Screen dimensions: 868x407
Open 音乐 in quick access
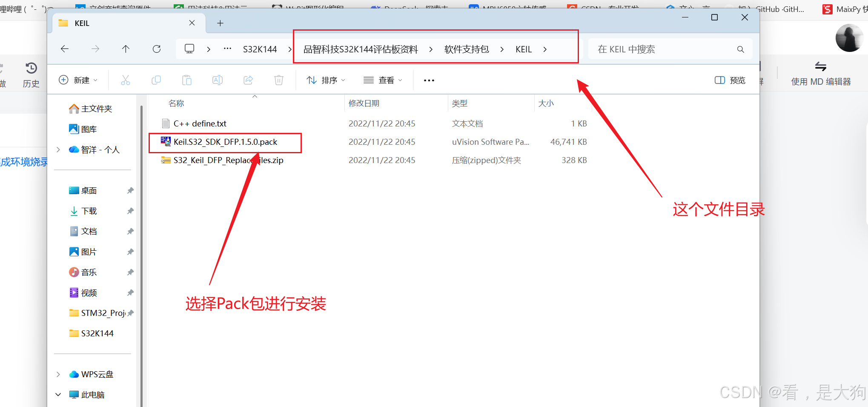tap(89, 272)
